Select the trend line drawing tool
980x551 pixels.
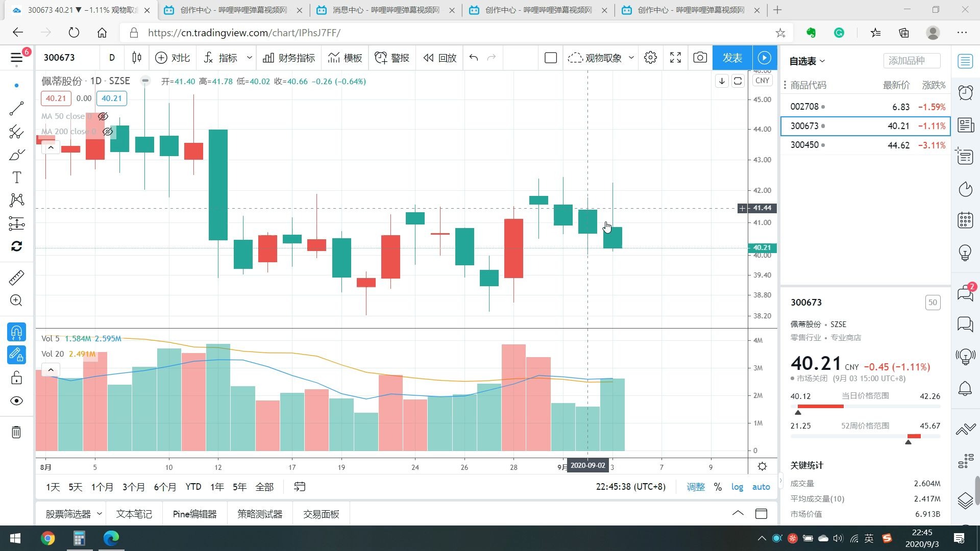point(16,108)
